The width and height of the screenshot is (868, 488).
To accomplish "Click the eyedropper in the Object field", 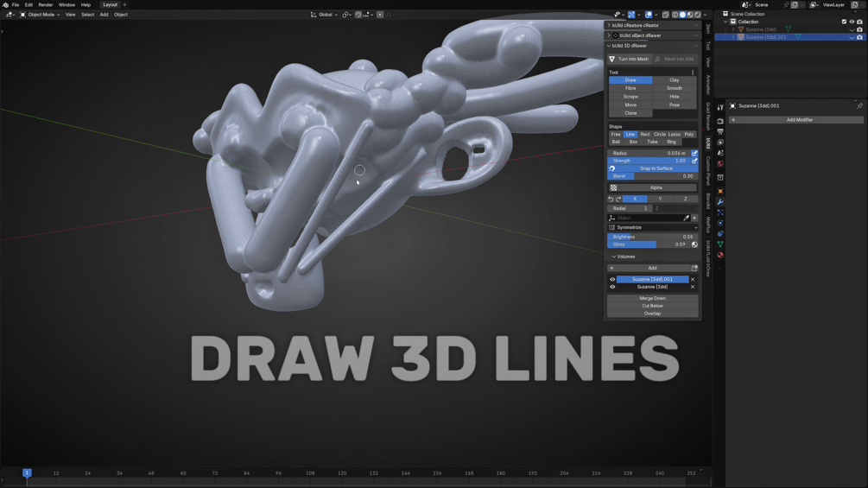I will pos(687,218).
